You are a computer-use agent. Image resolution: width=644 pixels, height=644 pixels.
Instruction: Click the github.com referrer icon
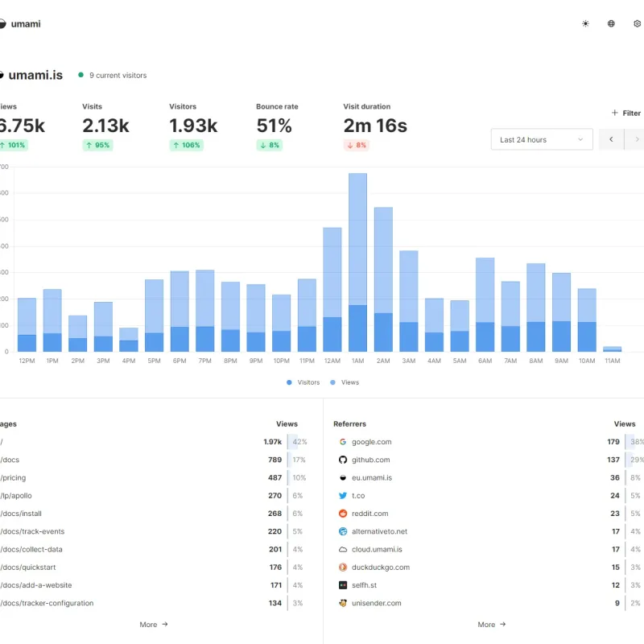[x=343, y=460]
